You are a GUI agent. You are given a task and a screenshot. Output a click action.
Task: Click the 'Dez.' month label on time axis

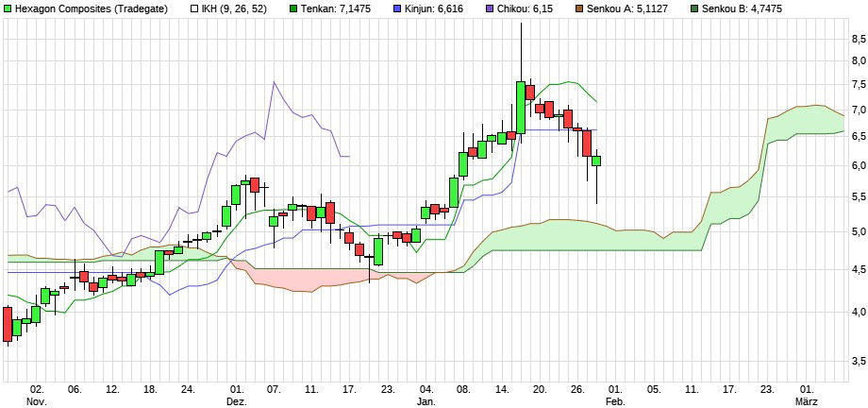point(237,400)
